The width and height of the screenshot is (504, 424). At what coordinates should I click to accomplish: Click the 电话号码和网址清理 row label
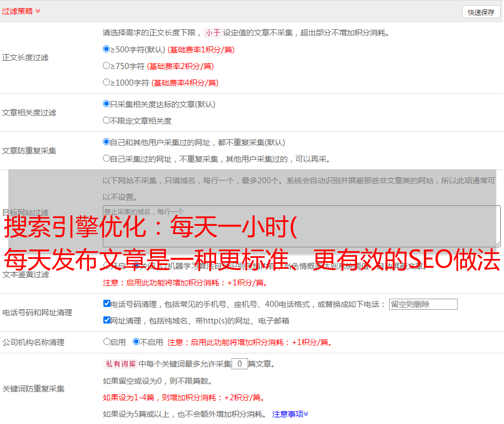point(37,312)
